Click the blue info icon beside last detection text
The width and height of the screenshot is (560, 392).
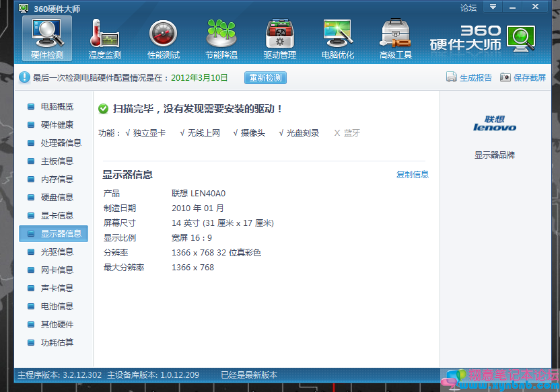24,77
